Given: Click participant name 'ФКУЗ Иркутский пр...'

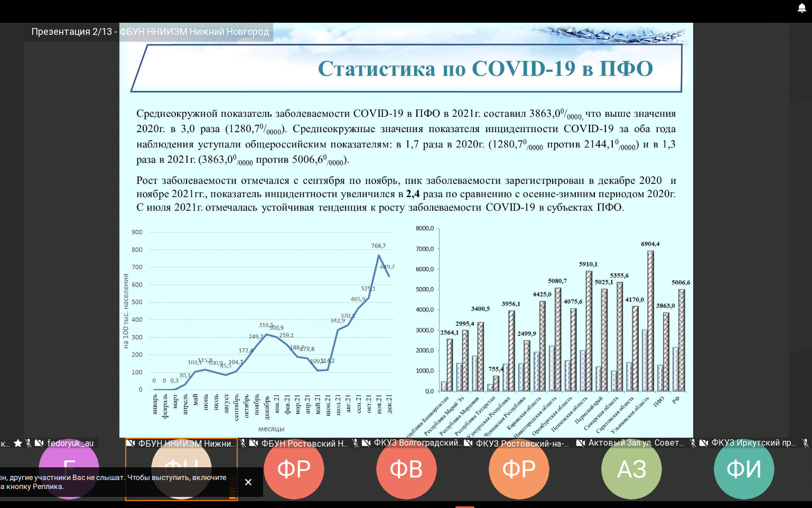Looking at the screenshot, I should 753,443.
